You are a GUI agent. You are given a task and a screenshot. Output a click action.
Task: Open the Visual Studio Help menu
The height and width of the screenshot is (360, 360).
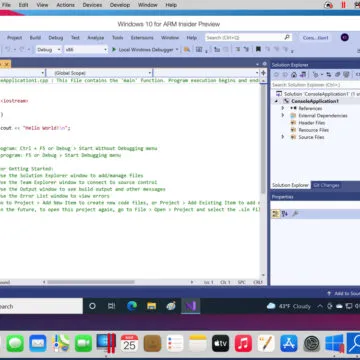click(x=192, y=38)
